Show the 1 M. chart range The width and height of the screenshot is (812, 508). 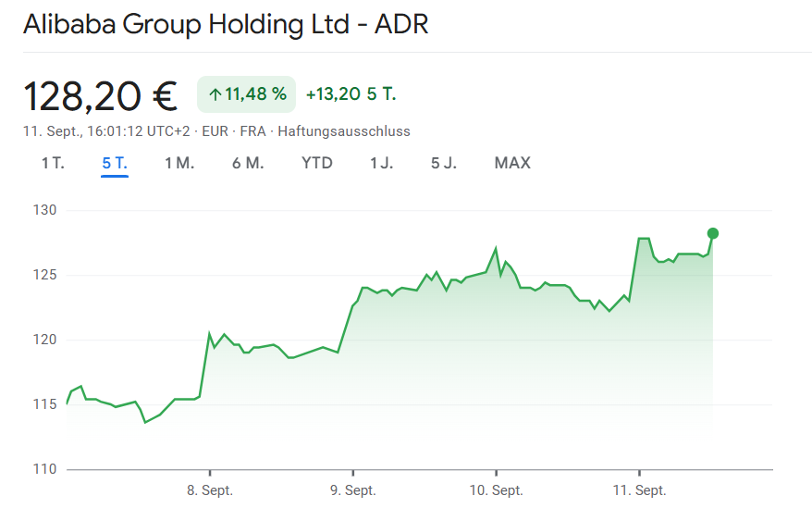(179, 164)
